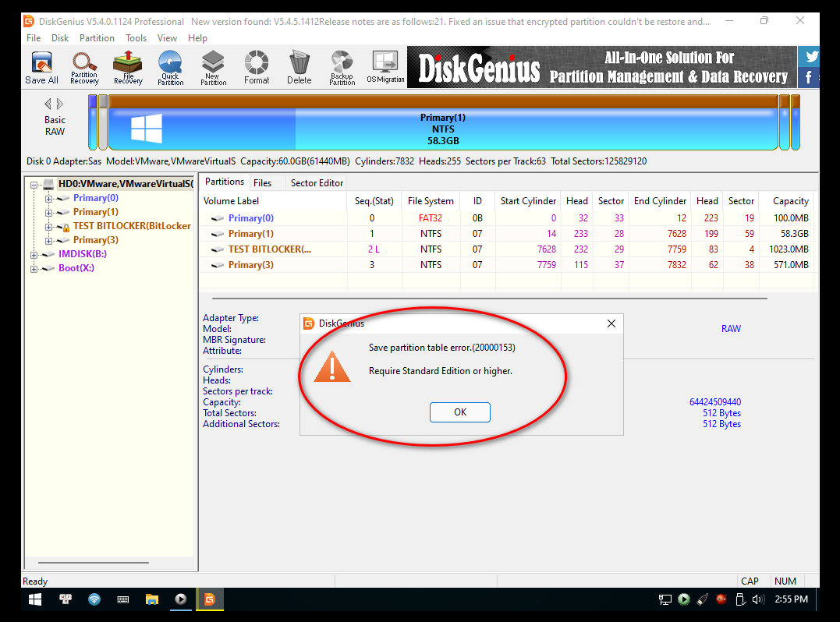The width and height of the screenshot is (840, 622).
Task: Select IMDISK(B:) in the tree
Action: 83,254
